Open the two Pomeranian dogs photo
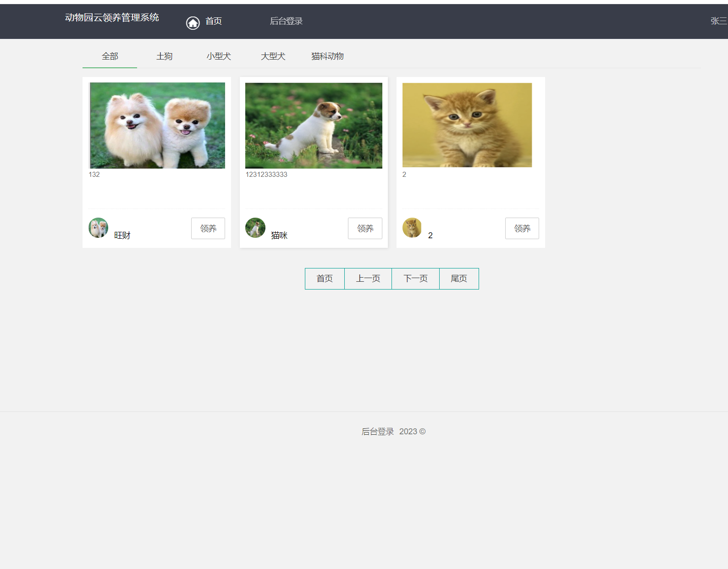 pos(157,126)
